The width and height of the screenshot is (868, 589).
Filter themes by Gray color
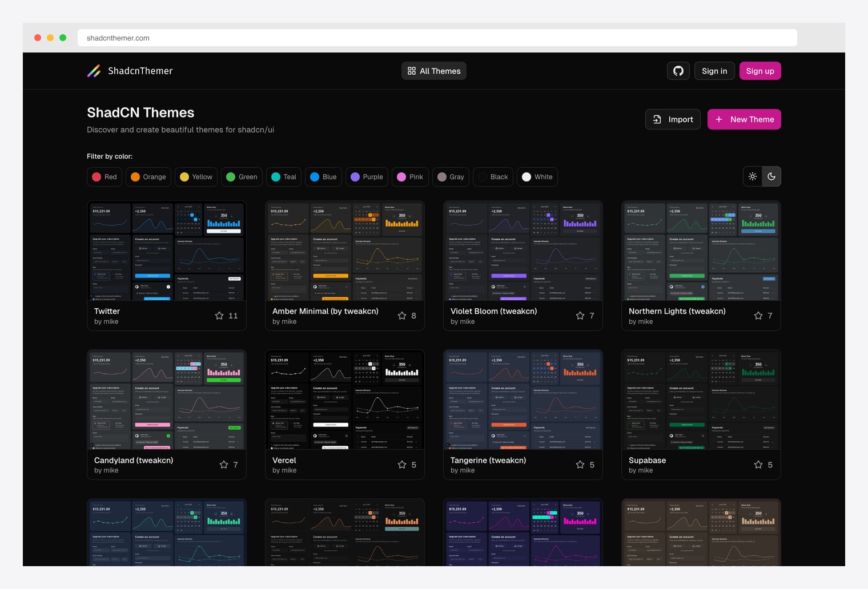click(x=451, y=177)
